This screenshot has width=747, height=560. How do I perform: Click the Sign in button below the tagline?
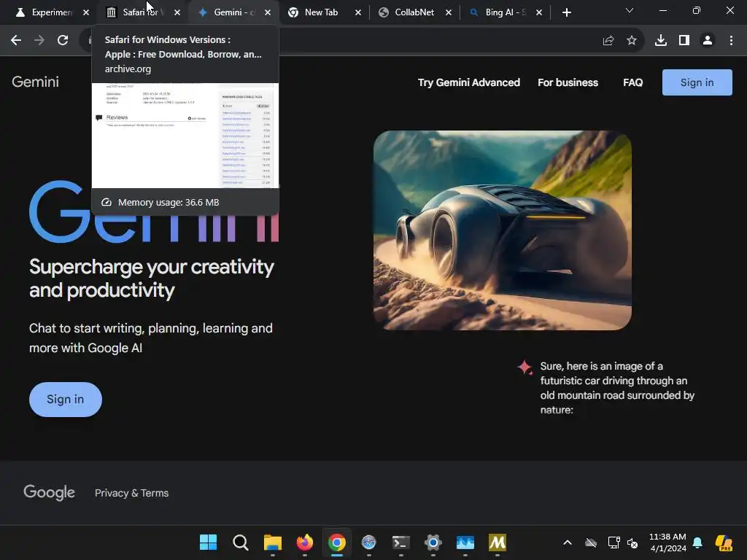coord(65,400)
